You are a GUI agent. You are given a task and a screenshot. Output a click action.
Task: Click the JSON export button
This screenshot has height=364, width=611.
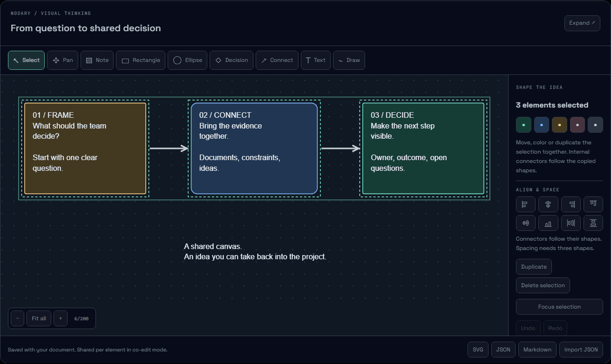tap(503, 350)
